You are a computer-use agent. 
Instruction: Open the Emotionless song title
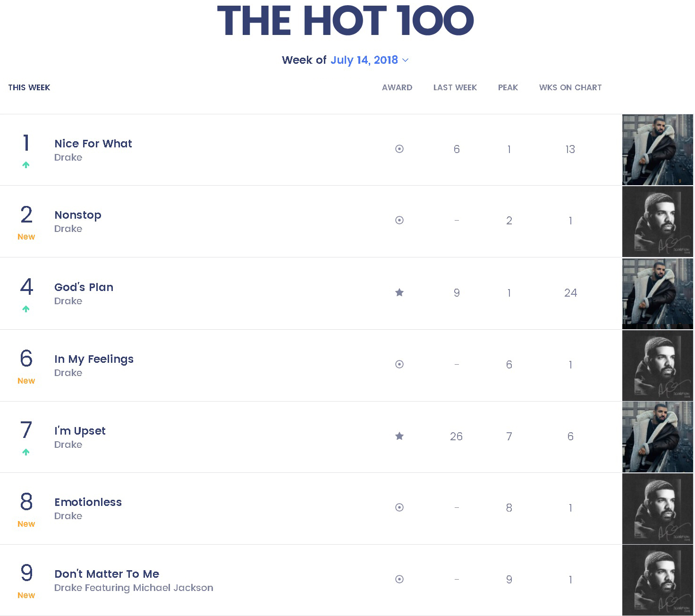88,502
